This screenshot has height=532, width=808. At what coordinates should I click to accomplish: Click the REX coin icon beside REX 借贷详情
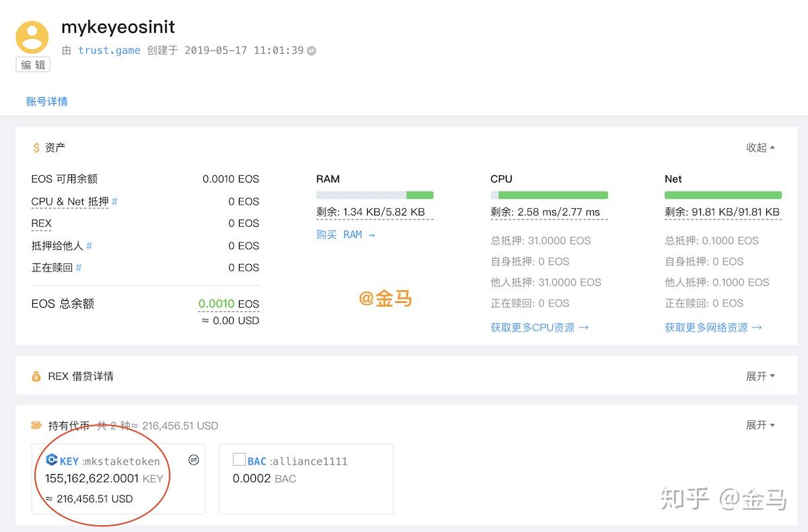click(36, 376)
